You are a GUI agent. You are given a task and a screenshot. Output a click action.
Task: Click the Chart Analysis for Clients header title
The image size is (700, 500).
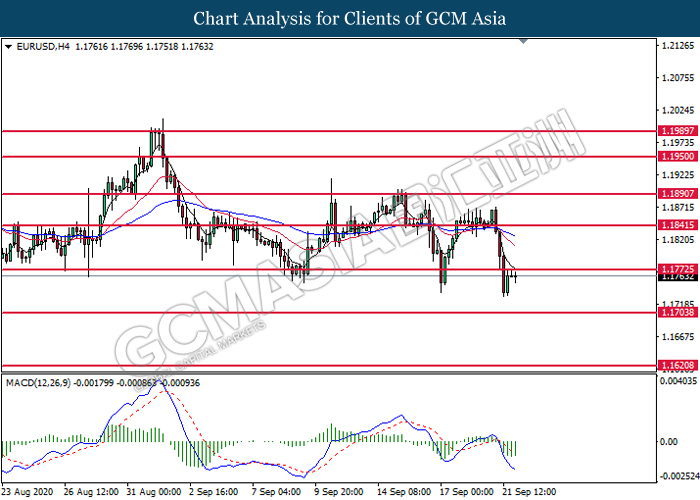350,18
